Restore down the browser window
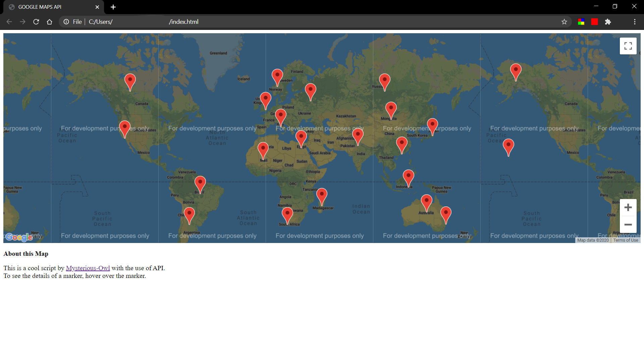Screen dimensions: 644x341 click(x=615, y=6)
